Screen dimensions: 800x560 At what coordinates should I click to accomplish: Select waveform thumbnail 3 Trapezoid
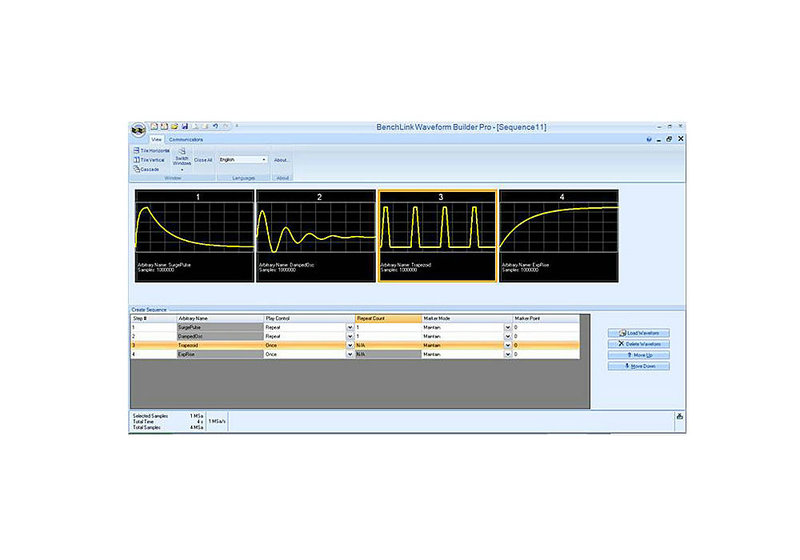pos(437,236)
